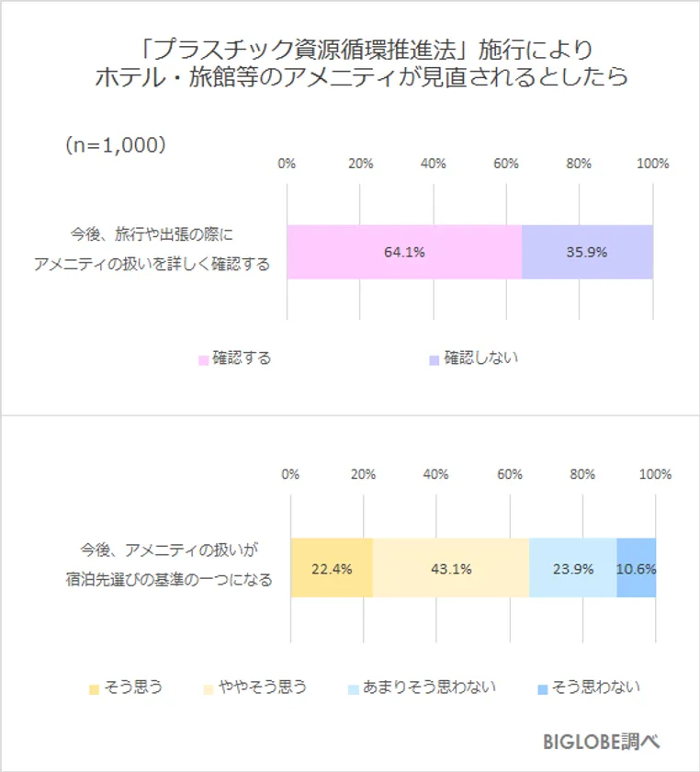Click the lavender 確認しない legend swatch

pos(435,359)
